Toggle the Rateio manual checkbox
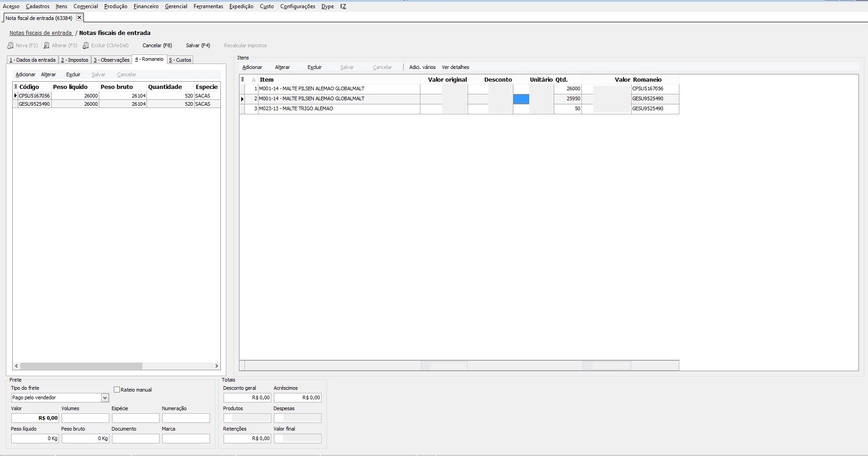868x456 pixels. pos(117,390)
